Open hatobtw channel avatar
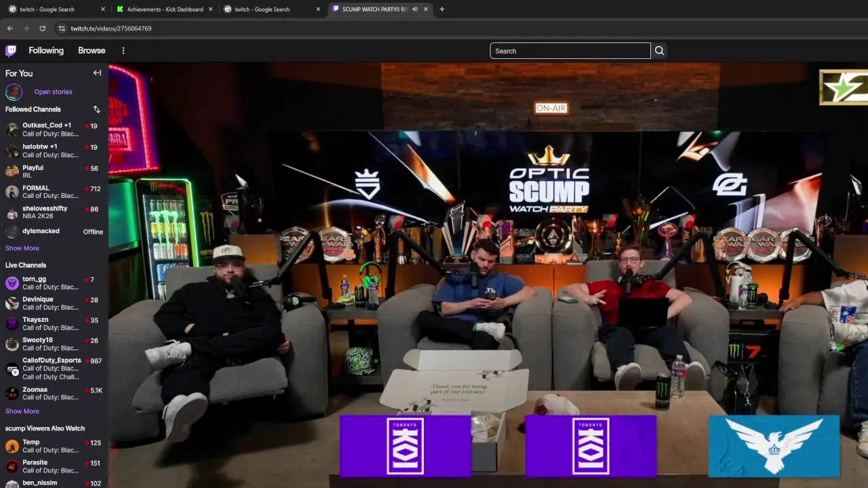 click(12, 150)
